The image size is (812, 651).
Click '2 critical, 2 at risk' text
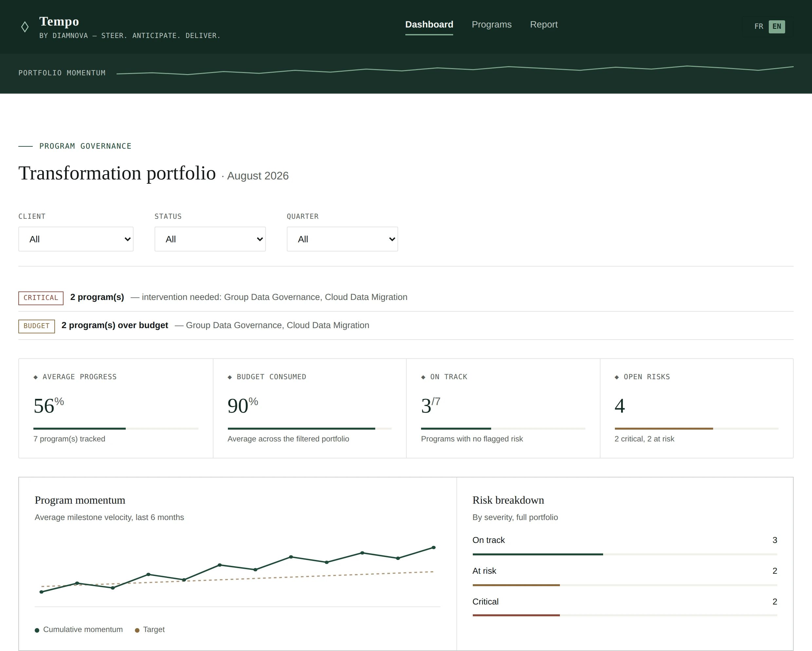[x=644, y=439]
